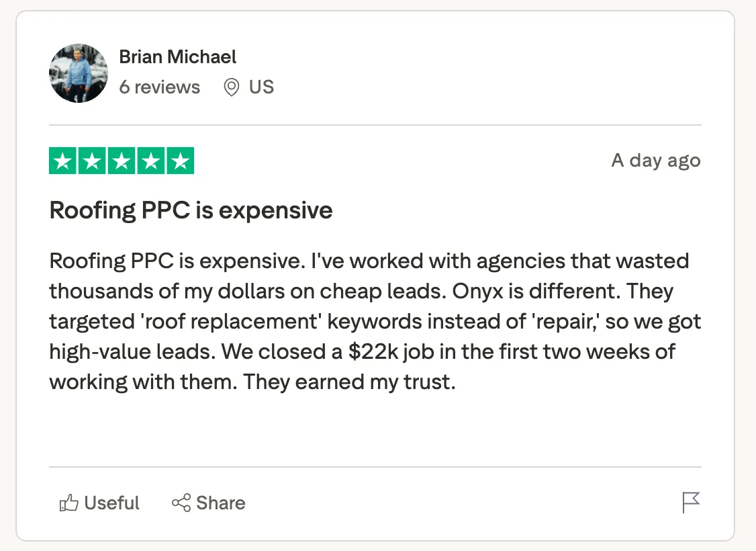Open the Brian Michael reviewer name
Image resolution: width=756 pixels, height=551 pixels.
click(178, 57)
